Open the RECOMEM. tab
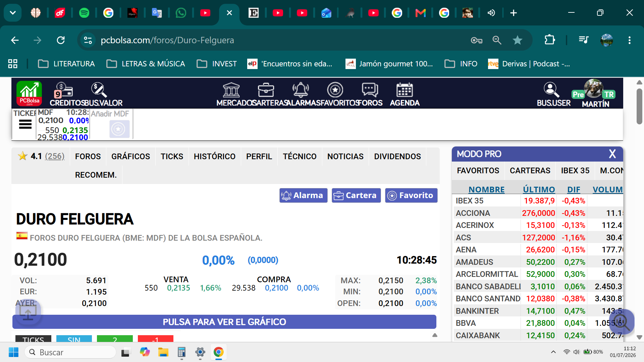Screen dimensions: 644x362 pos(96,175)
